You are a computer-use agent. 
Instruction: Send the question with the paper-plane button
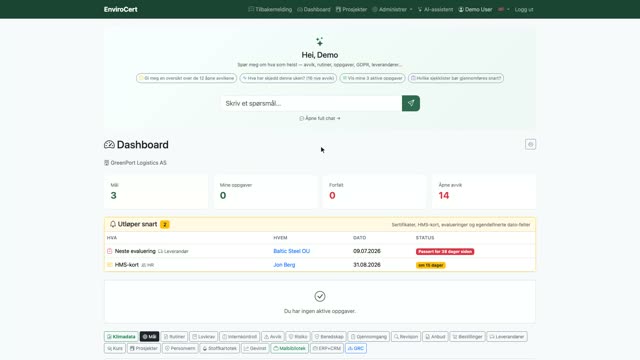(x=411, y=103)
